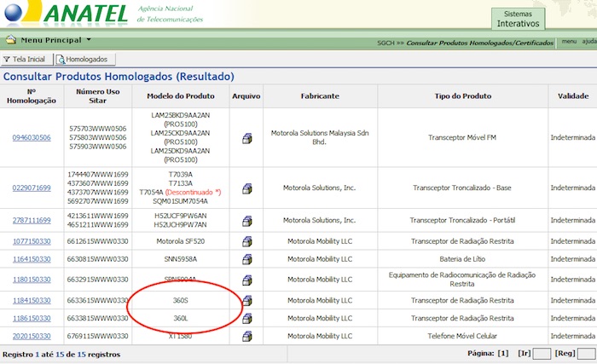
Task: Click the Homologados toolbar button
Action: pyautogui.click(x=82, y=59)
